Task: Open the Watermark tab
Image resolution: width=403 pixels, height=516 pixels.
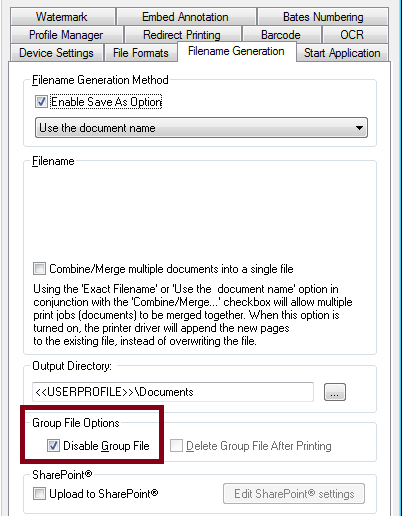Action: (x=63, y=17)
